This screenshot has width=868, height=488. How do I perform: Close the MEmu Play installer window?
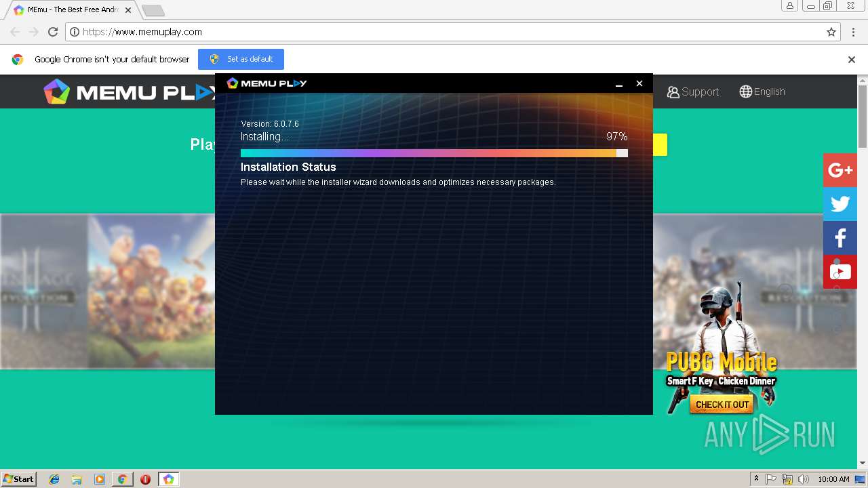tap(639, 83)
